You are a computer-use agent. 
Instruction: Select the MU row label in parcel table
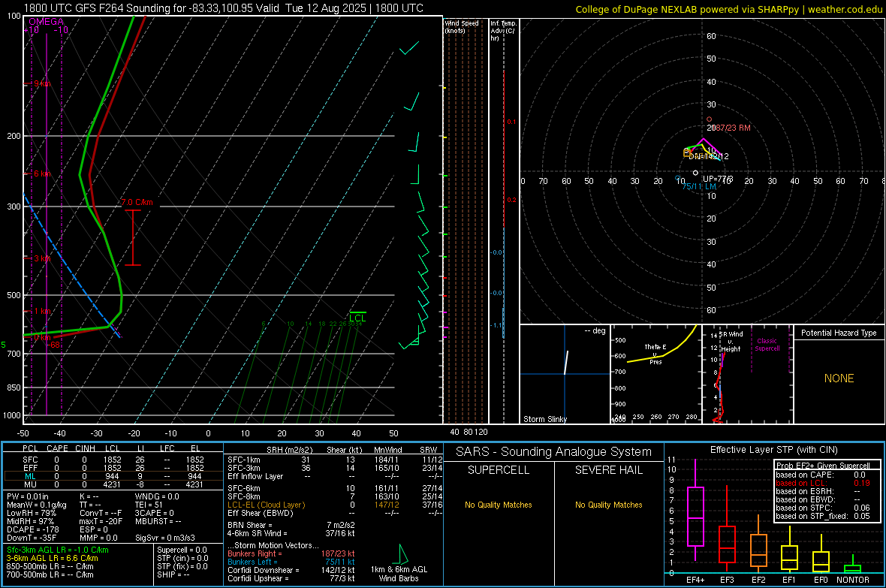tap(30, 484)
